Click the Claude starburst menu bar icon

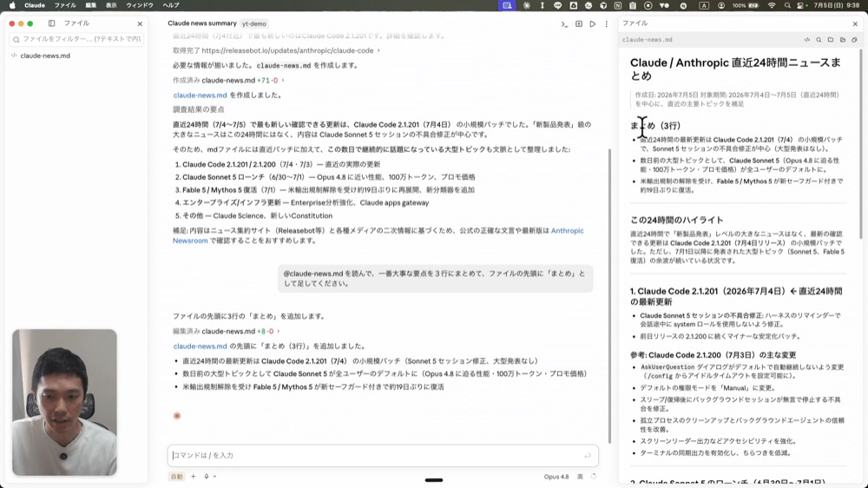tap(527, 5)
